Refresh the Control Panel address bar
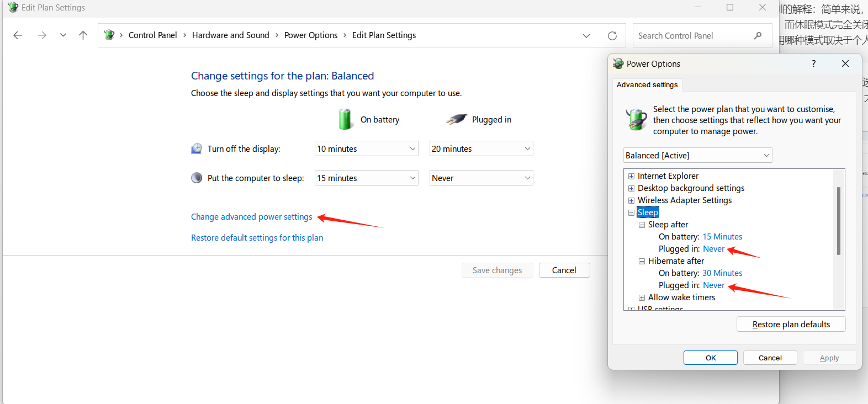 [612, 36]
